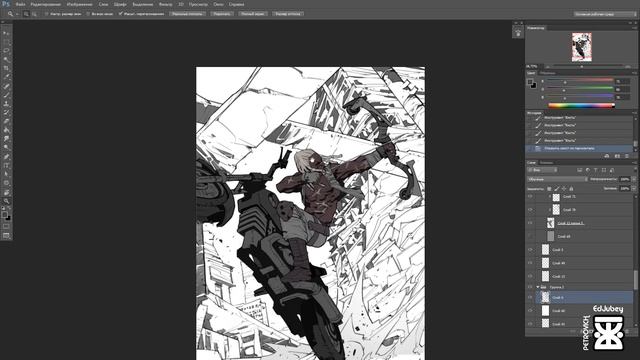This screenshot has width=640, height=360.
Task: Filter layers by adjustment layers icon
Action: coord(588,170)
